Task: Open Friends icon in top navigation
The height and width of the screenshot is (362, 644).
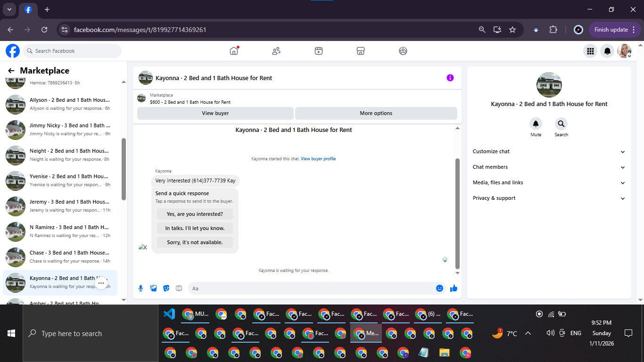Action: tap(276, 51)
